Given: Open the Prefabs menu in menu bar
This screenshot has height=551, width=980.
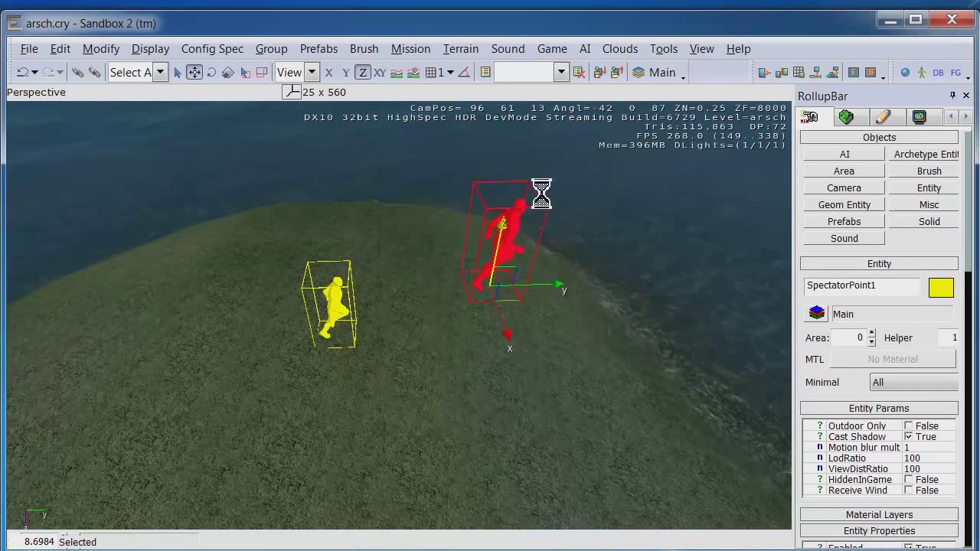Looking at the screenshot, I should tap(318, 49).
